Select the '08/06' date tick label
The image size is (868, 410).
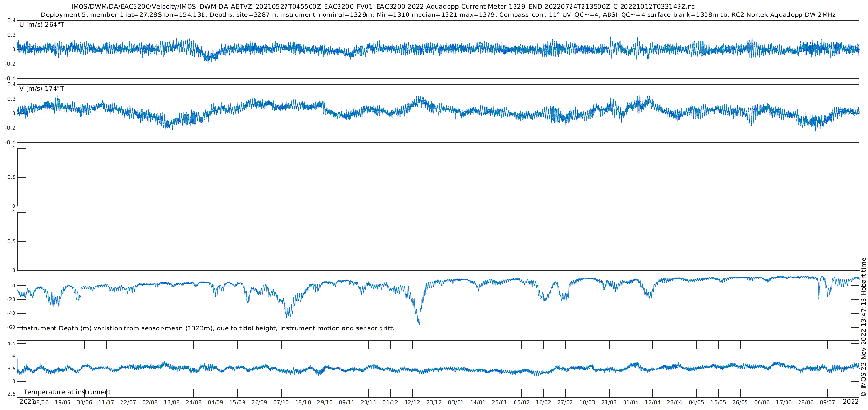pyautogui.click(x=41, y=402)
